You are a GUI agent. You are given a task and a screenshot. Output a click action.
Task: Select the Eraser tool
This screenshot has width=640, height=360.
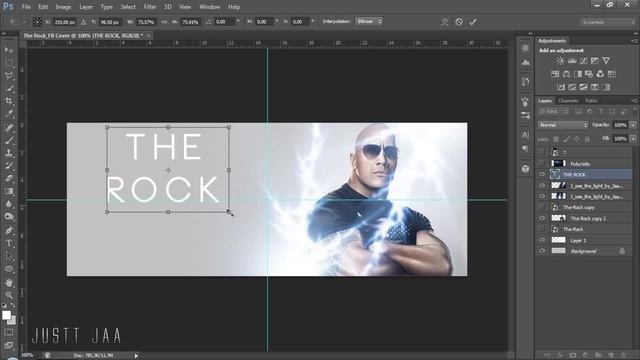coord(9,178)
